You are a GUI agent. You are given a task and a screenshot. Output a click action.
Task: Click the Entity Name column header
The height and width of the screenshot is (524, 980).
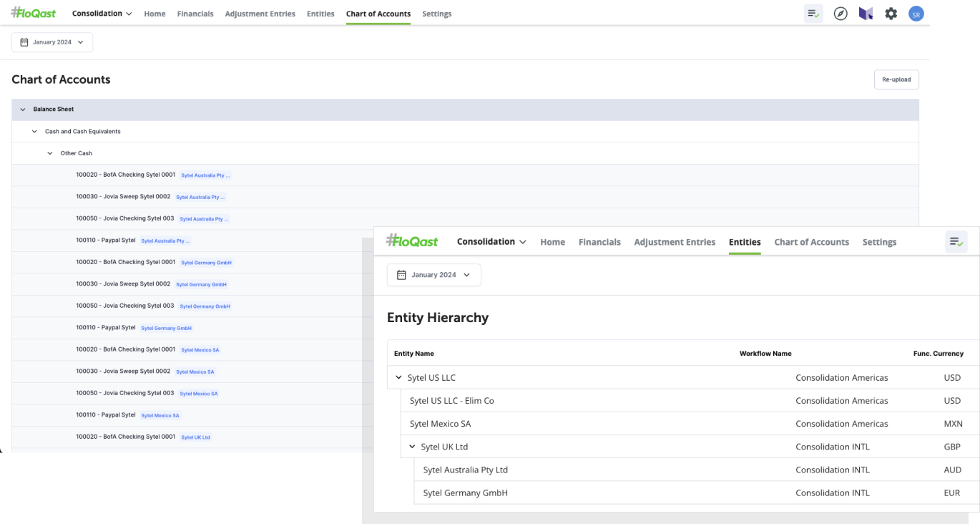click(x=413, y=354)
